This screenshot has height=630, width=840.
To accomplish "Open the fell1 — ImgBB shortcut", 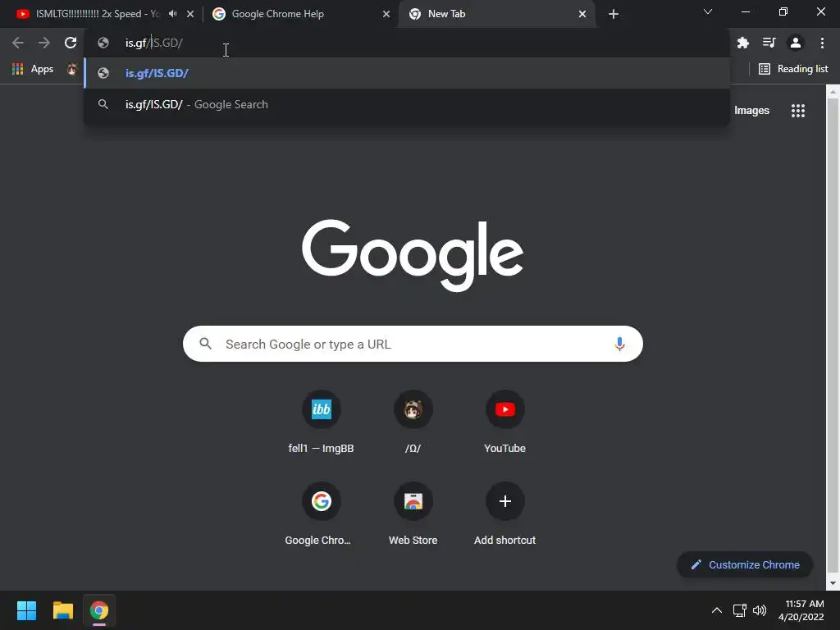I will coord(321,423).
